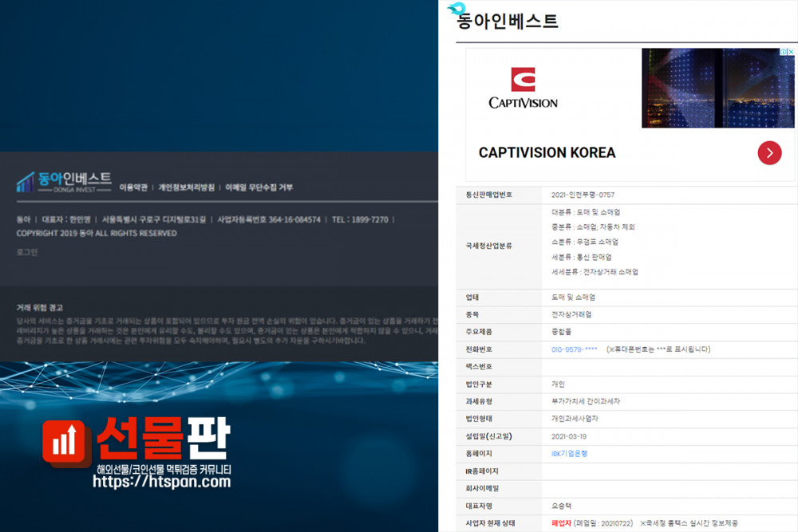Open the 이용약관 footer link

pyautogui.click(x=133, y=187)
